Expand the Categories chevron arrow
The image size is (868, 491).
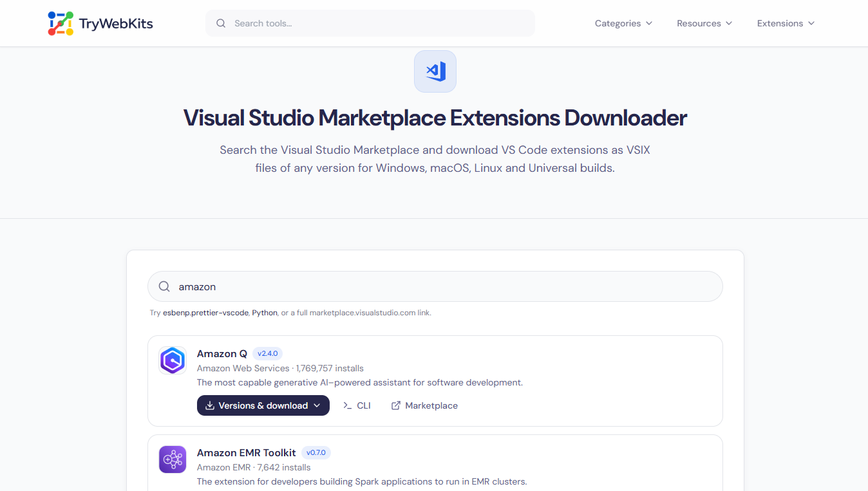tap(649, 23)
